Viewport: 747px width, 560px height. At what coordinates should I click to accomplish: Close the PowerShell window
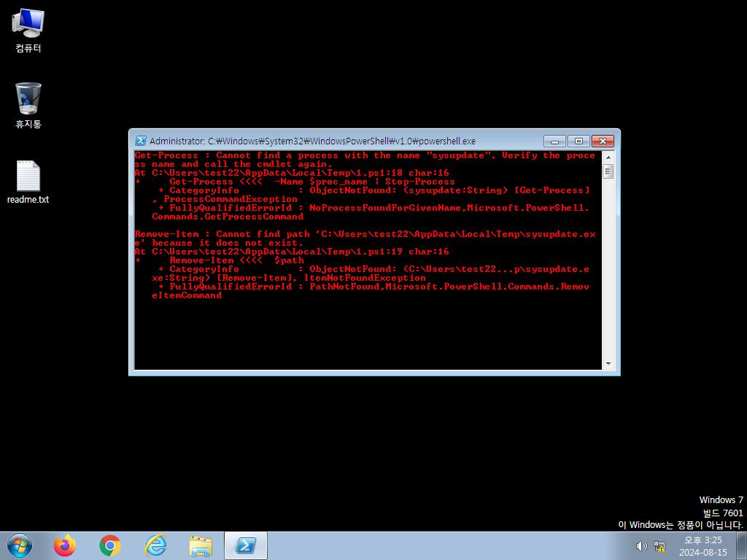(x=603, y=141)
